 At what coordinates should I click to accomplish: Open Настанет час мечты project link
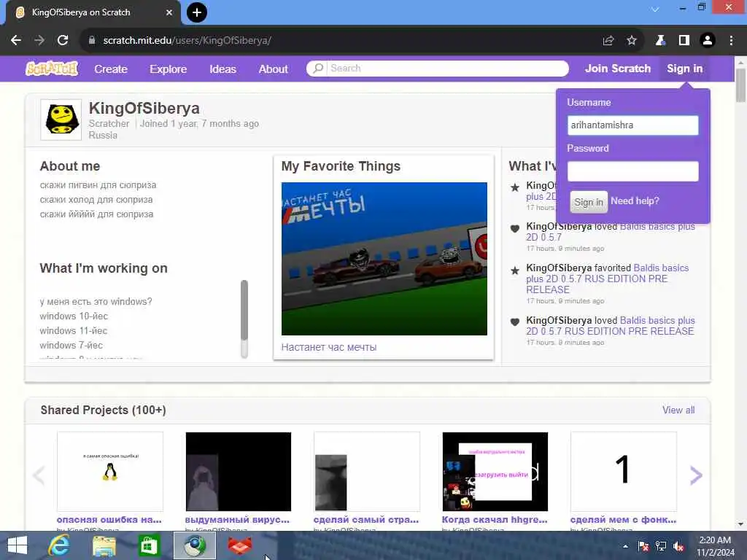(x=329, y=347)
